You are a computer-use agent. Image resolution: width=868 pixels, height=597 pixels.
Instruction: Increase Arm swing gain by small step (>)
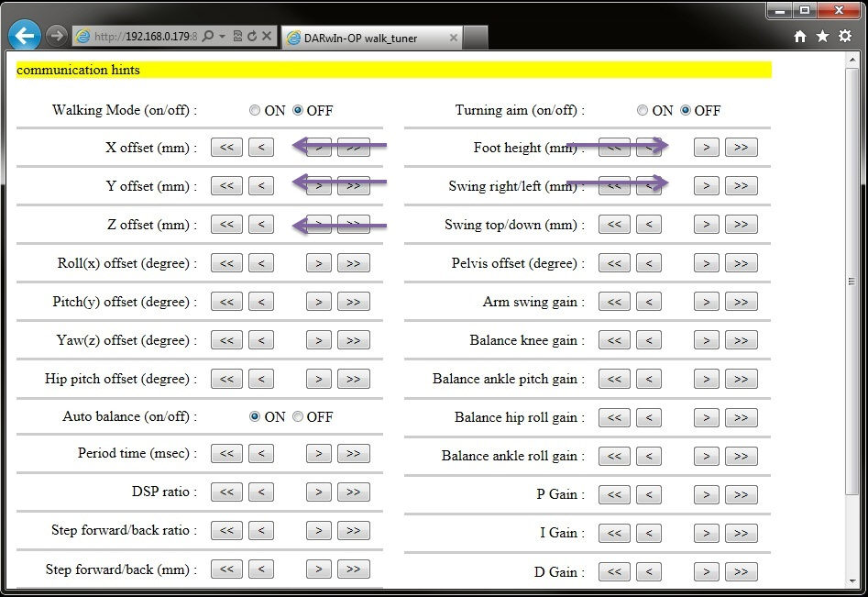707,302
